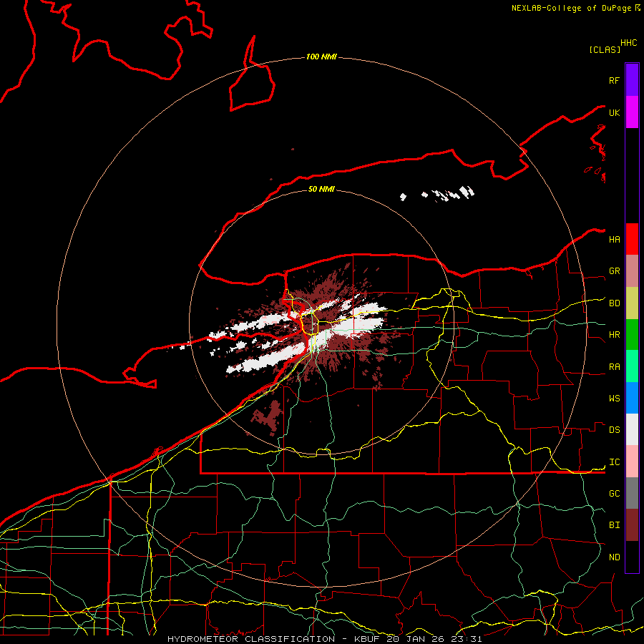Select the BD yellow legend block

point(632,303)
